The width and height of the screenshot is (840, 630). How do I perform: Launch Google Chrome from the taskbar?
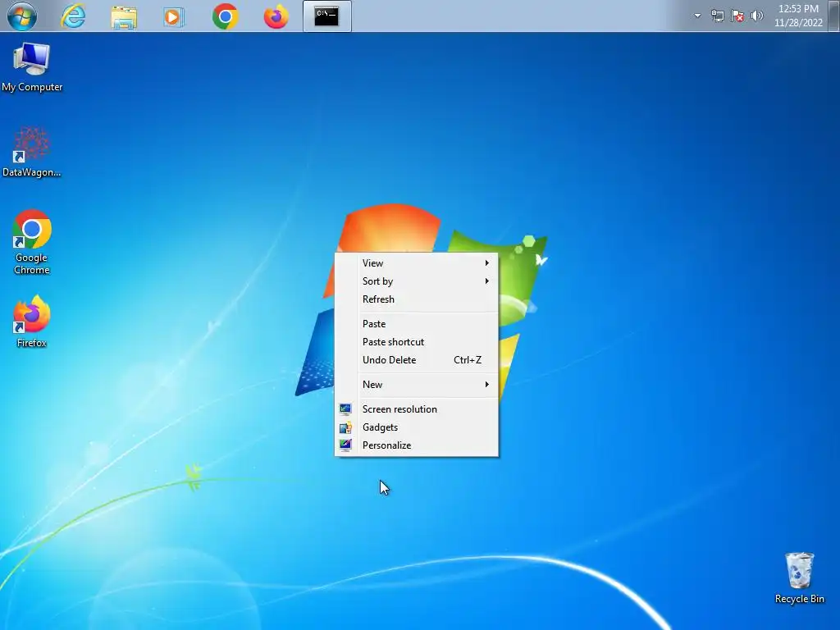225,16
